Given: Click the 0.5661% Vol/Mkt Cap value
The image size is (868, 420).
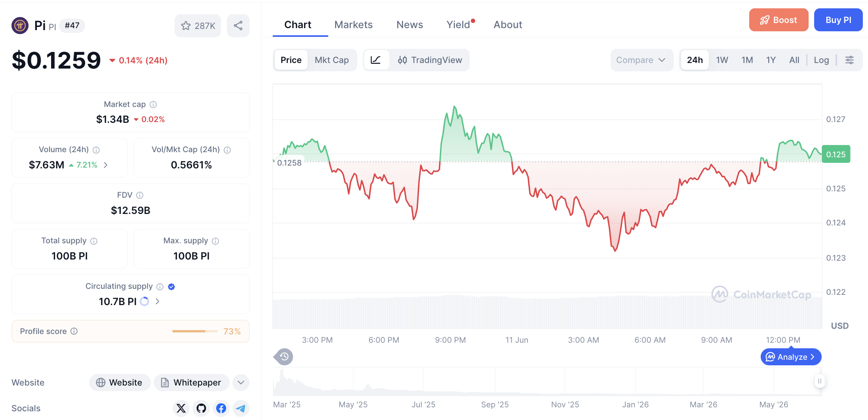Looking at the screenshot, I should click(191, 165).
